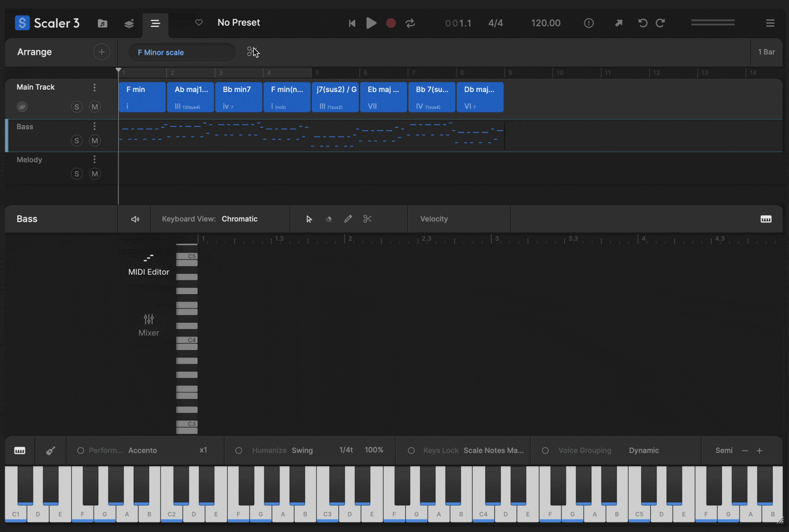Enable the Keys Lock option
Screen dimensions: 789x532
(x=411, y=450)
